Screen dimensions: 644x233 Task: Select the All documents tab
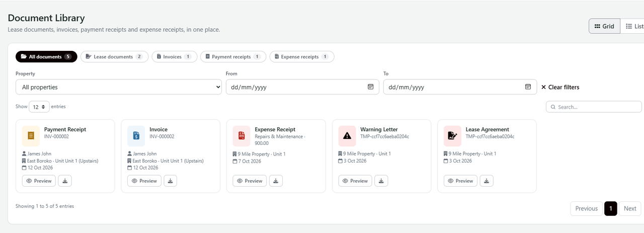(46, 57)
